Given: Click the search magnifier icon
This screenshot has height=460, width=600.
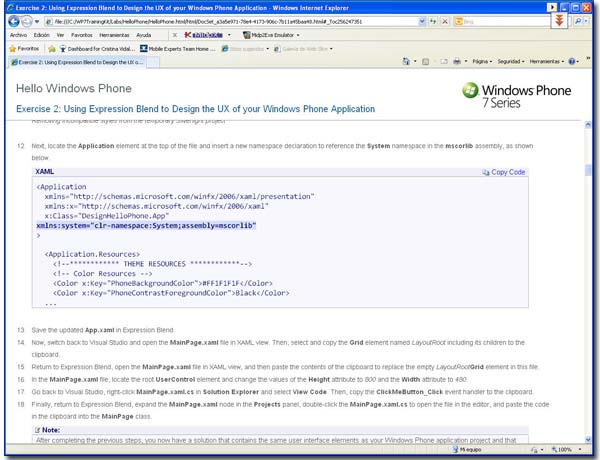Looking at the screenshot, I should tap(578, 21).
